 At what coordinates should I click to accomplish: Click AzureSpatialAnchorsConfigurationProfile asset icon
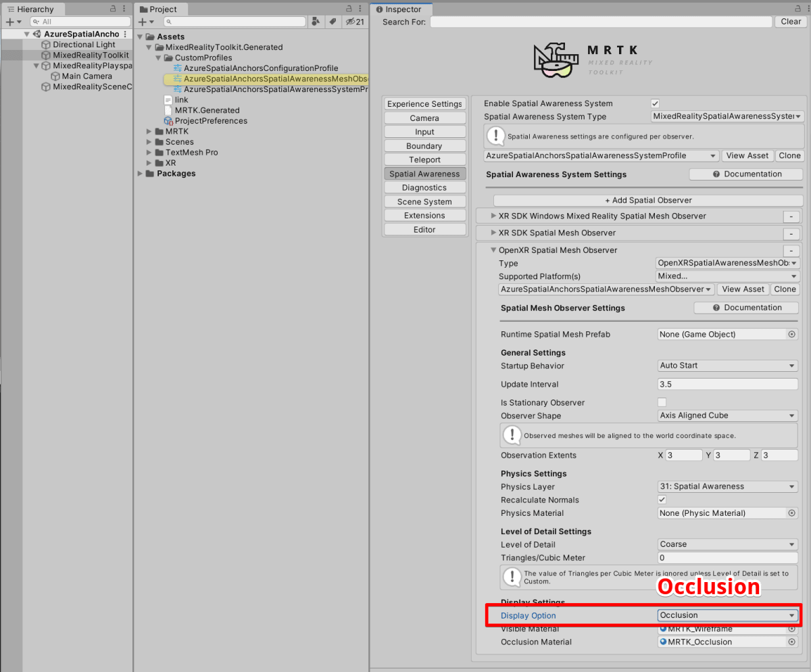[x=178, y=68]
